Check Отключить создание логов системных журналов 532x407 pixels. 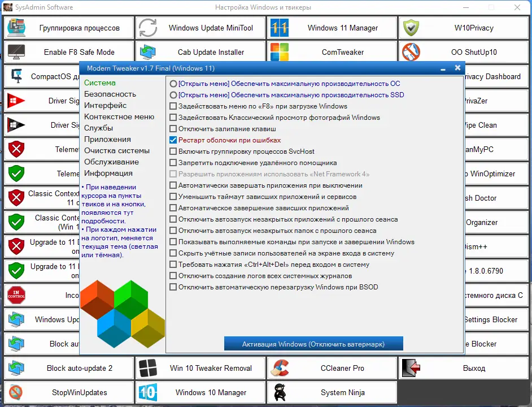tap(173, 276)
